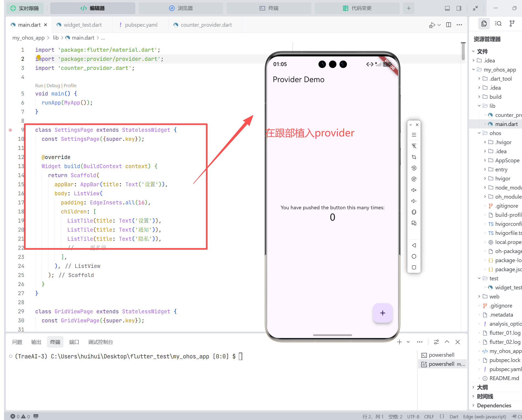Open the file explorer icon in sidebar
The image size is (522, 420).
click(484, 24)
